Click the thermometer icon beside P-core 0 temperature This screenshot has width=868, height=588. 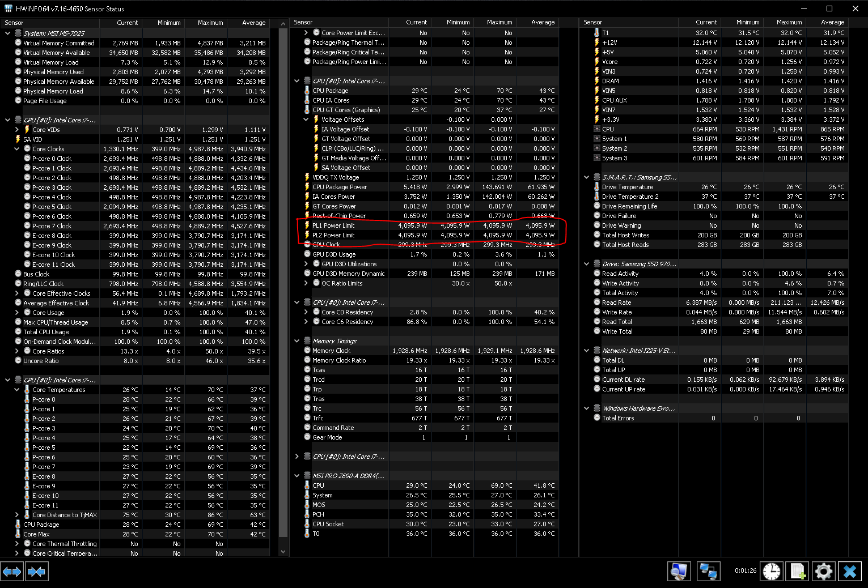tap(27, 399)
